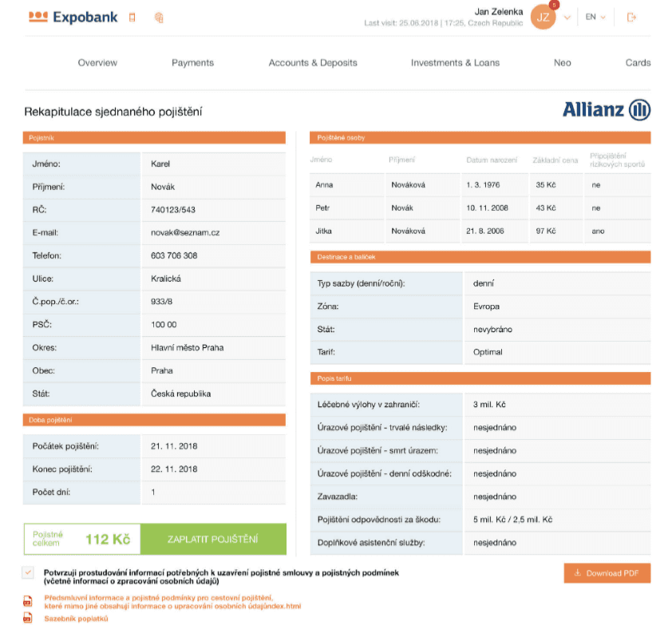This screenshot has height=625, width=672.
Task: Click the Základní cena column header
Action: pyautogui.click(x=555, y=160)
